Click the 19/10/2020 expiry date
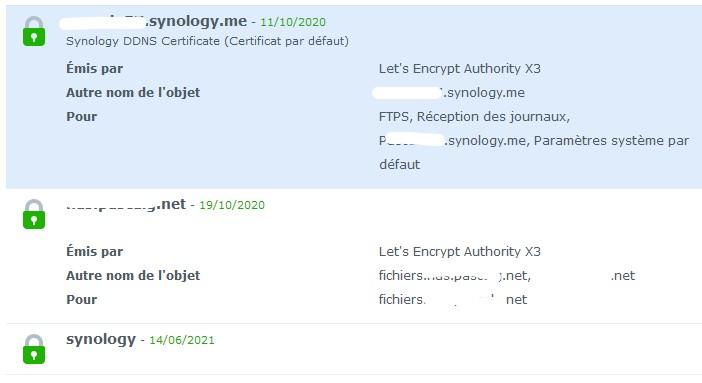Screen dimensions: 702x383 pos(232,205)
